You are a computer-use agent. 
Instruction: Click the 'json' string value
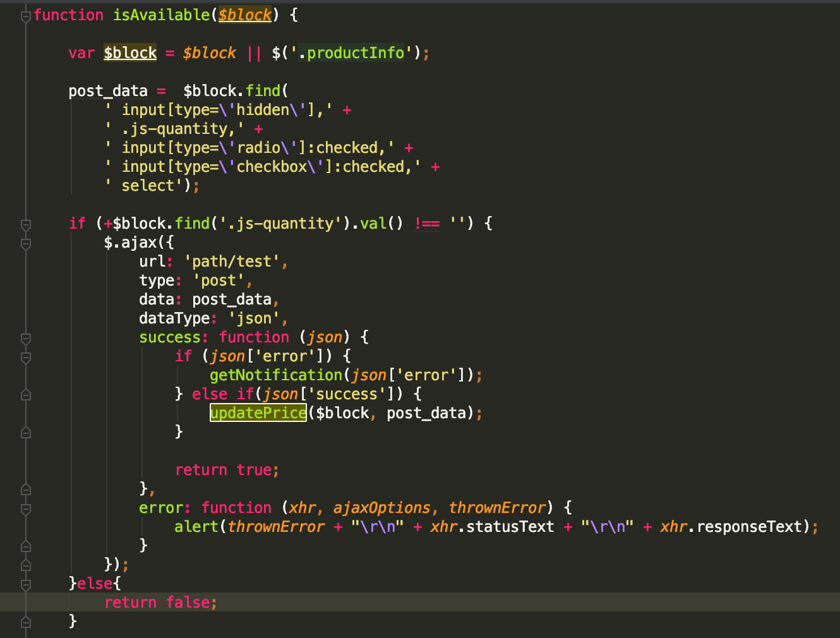[x=254, y=318]
